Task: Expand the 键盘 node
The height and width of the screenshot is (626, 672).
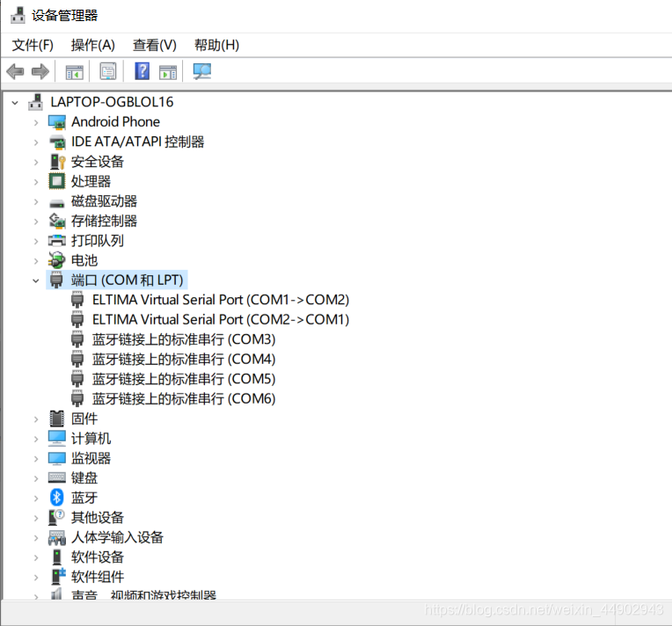Action: pyautogui.click(x=36, y=478)
